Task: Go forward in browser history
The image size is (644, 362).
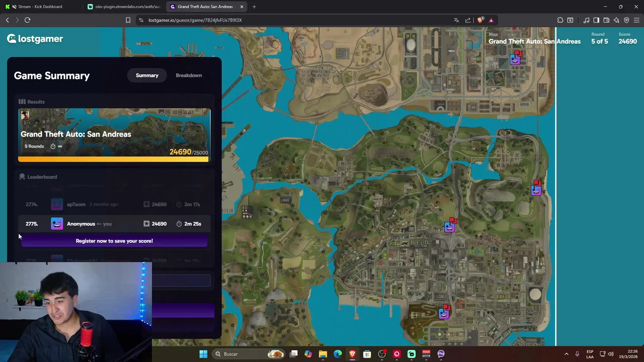Action: point(17,20)
